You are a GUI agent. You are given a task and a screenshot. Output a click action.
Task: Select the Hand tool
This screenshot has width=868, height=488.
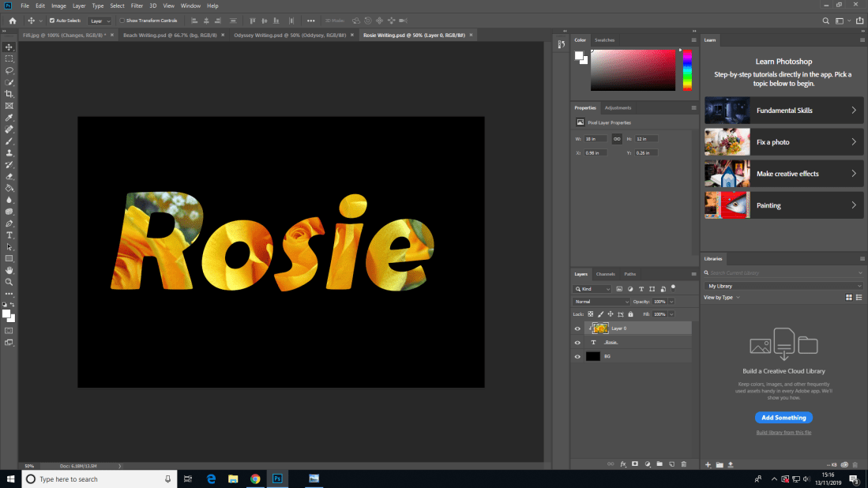9,270
